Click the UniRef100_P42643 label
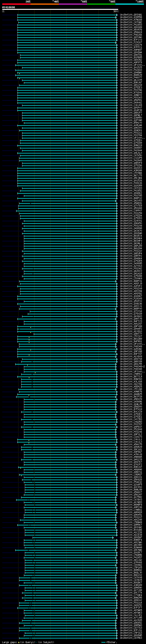Image resolution: width=146 pixels, height=644 pixels. 131,70
